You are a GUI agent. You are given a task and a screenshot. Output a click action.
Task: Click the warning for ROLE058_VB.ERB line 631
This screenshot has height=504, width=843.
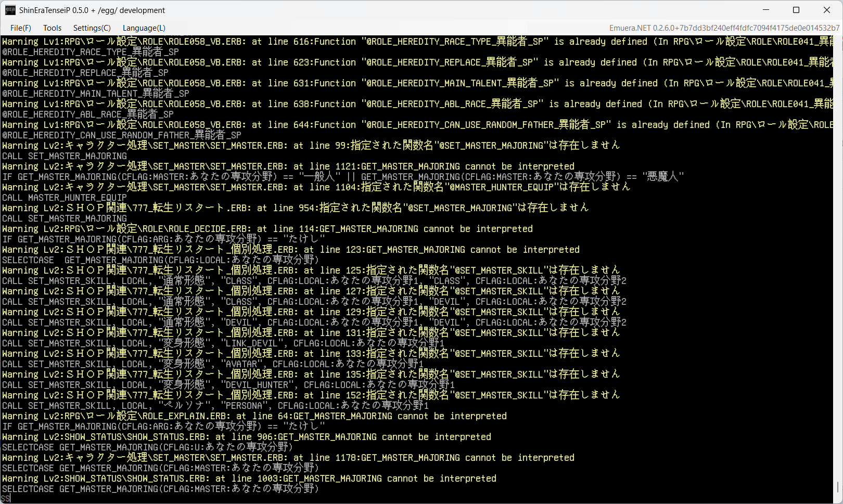[x=417, y=83]
